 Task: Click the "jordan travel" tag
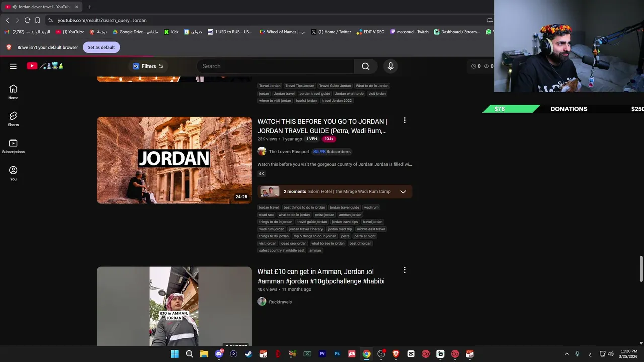pyautogui.click(x=269, y=207)
